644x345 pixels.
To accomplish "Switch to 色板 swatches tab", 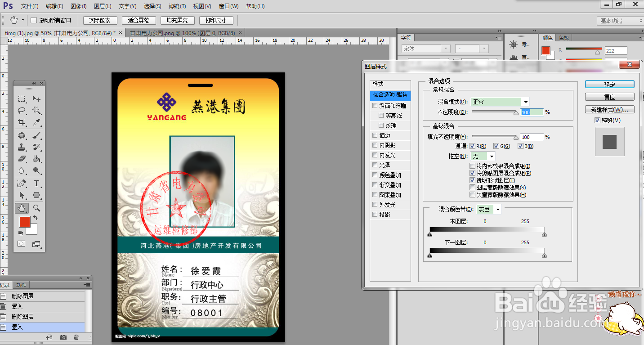I will [x=564, y=38].
